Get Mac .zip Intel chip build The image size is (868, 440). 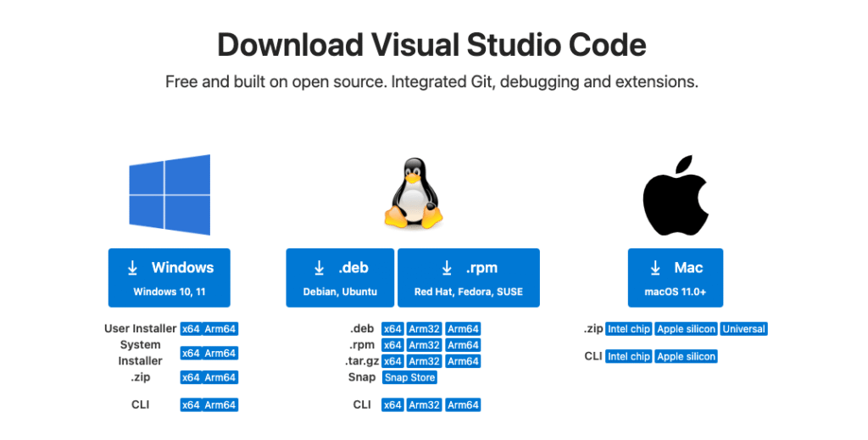[x=629, y=329]
